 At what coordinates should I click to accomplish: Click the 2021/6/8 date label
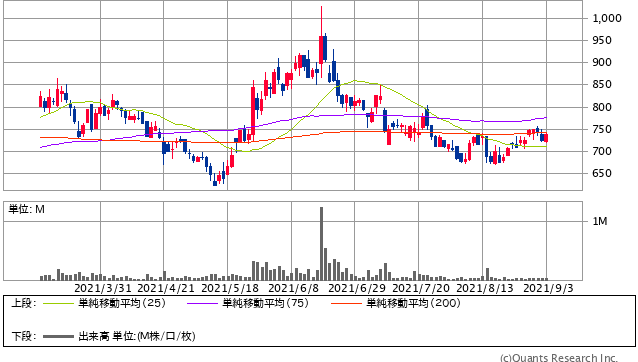pyautogui.click(x=294, y=288)
